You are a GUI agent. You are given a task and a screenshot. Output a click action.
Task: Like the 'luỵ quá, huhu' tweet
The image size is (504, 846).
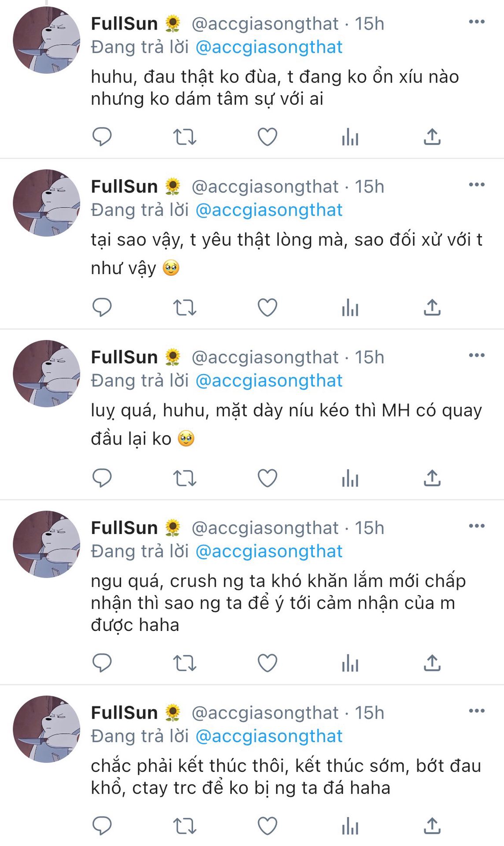click(267, 478)
